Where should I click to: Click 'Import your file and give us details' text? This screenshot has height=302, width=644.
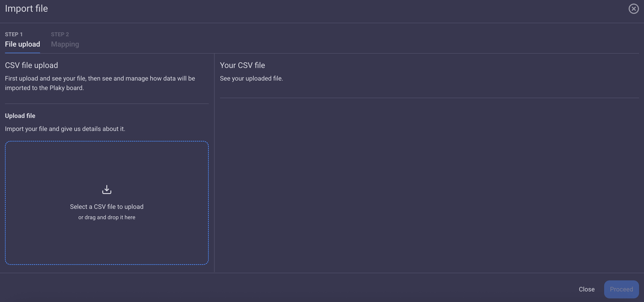(x=65, y=129)
